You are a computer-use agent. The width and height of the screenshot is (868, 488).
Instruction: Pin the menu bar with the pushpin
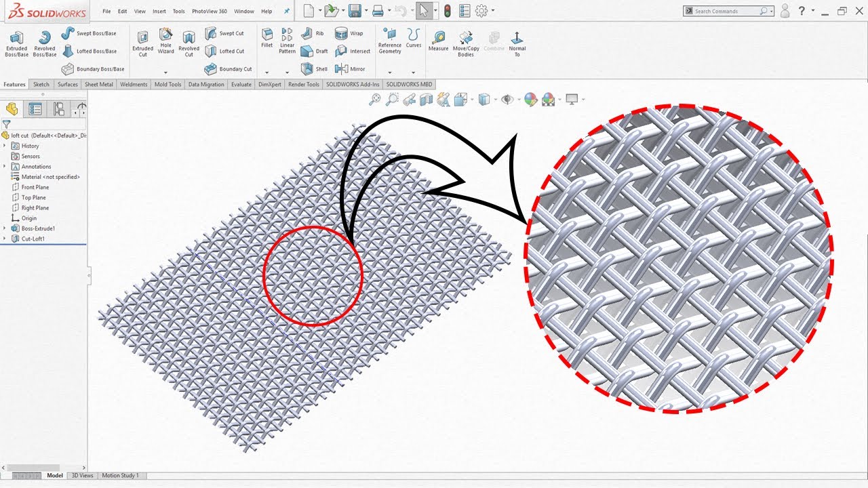[x=287, y=12]
